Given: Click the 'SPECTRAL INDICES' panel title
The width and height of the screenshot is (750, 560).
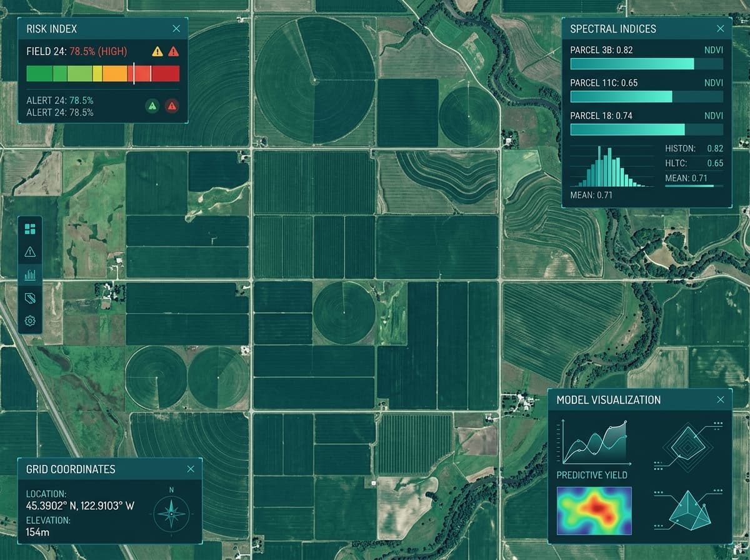Looking at the screenshot, I should coord(613,29).
